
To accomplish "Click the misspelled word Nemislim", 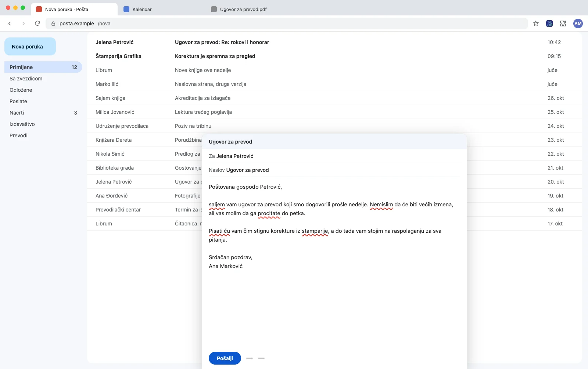I will tap(381, 205).
